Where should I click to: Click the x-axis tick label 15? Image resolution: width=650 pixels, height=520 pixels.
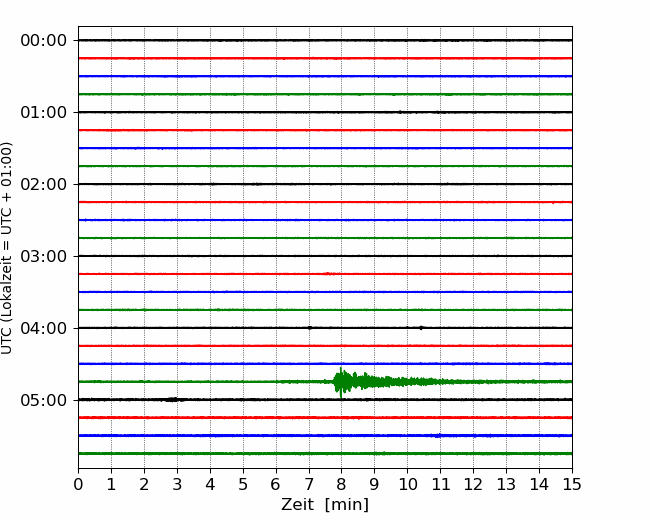click(x=572, y=484)
